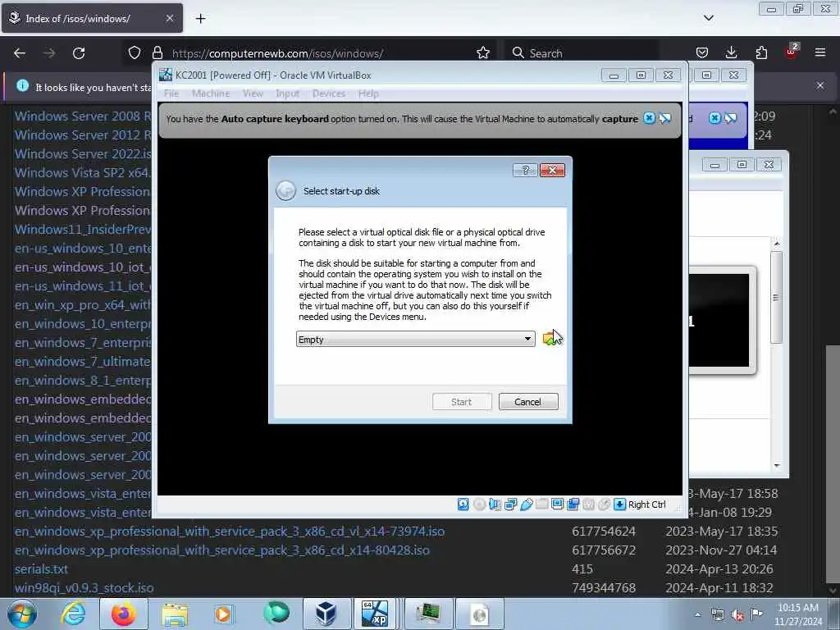Click the back arrow next to Select start-up disk
The width and height of the screenshot is (840, 630).
(285, 190)
